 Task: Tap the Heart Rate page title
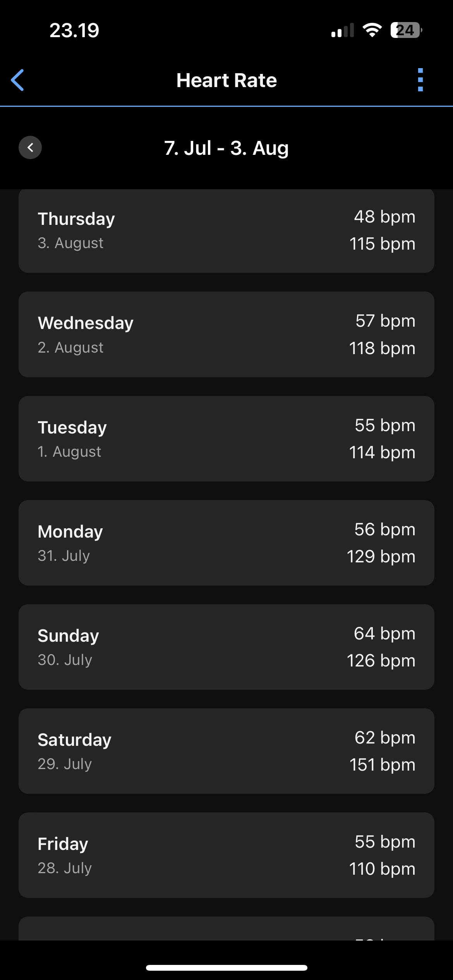pos(226,81)
